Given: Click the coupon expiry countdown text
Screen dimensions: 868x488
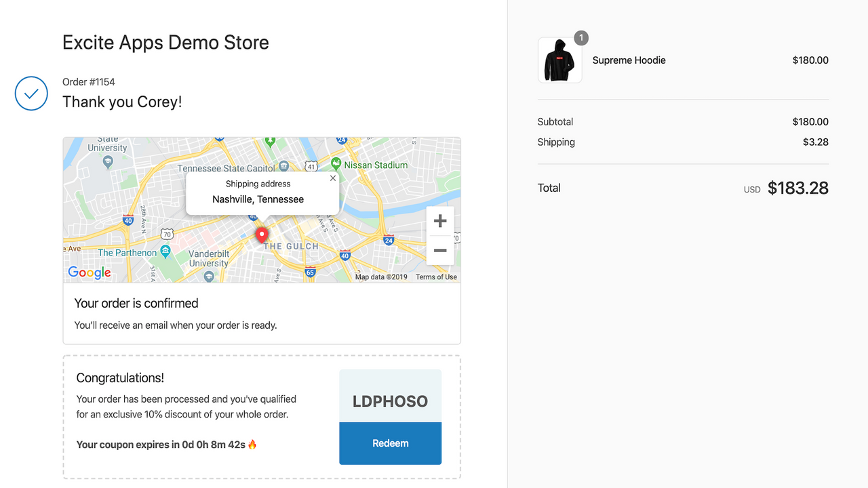Looking at the screenshot, I should (167, 445).
